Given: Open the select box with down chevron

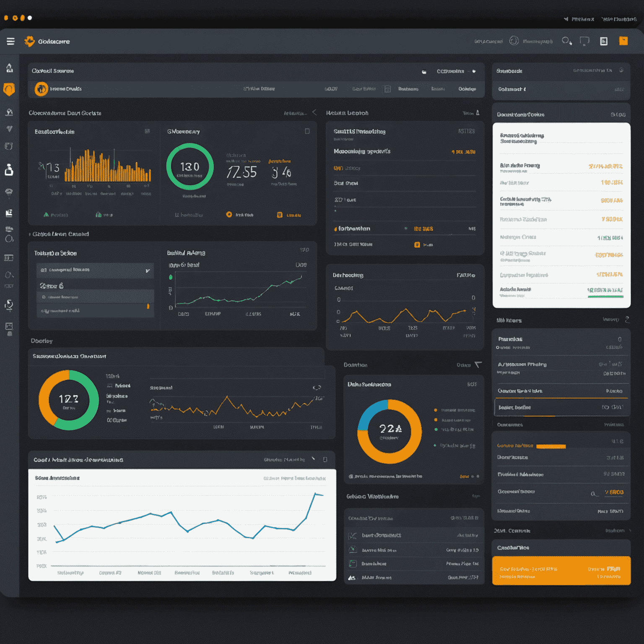Looking at the screenshot, I should coord(95,270).
